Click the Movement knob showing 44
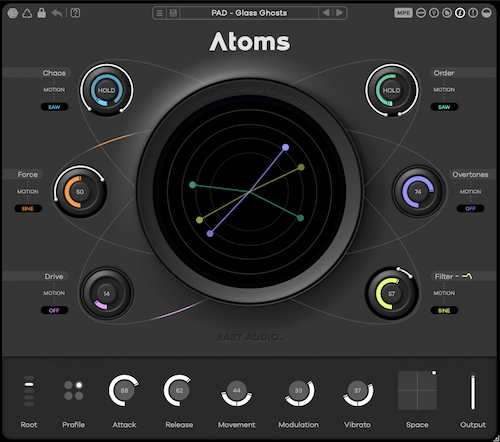 [236, 391]
